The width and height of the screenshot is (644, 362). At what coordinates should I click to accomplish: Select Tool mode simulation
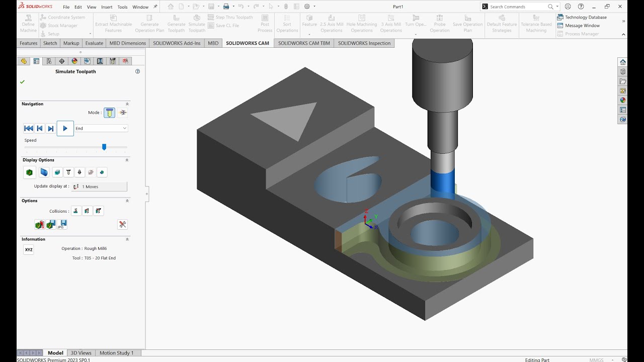point(110,113)
